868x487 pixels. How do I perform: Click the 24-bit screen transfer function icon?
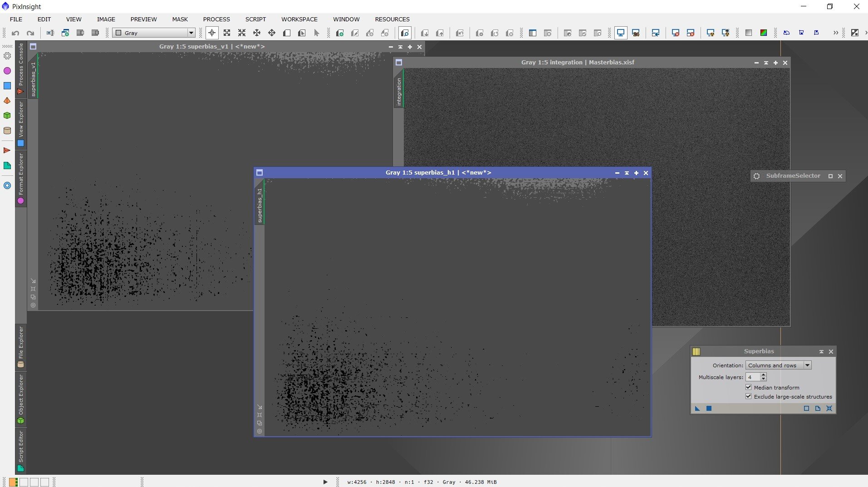pos(636,33)
